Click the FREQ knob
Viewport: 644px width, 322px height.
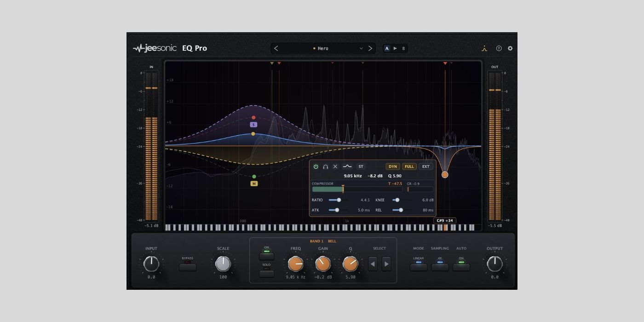296,264
